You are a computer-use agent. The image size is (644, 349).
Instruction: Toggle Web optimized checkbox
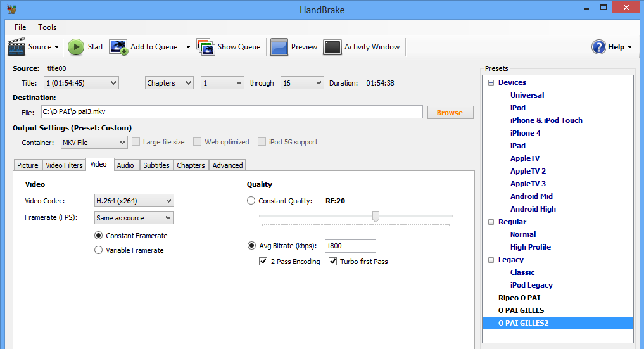(x=197, y=142)
